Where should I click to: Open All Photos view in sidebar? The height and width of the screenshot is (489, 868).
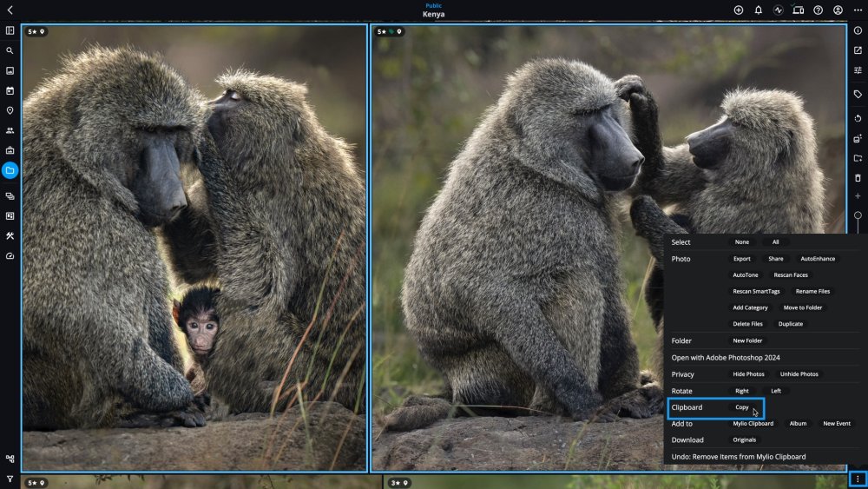(x=10, y=71)
